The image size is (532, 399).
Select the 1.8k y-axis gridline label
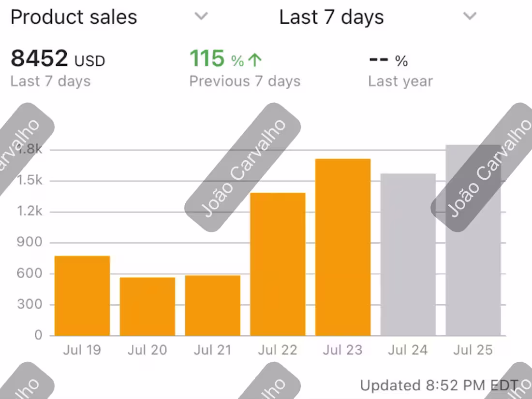coord(29,149)
